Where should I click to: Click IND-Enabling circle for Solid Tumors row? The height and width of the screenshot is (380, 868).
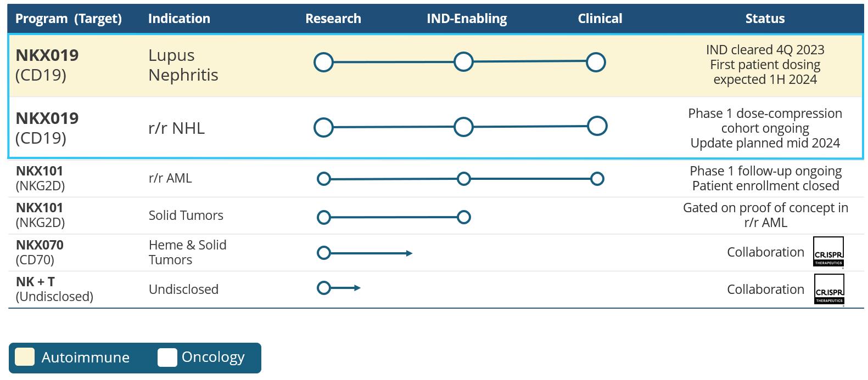tap(463, 217)
